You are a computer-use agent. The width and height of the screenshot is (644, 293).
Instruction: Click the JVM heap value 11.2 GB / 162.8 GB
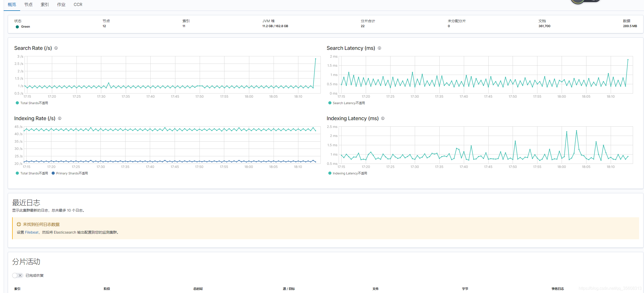[275, 26]
